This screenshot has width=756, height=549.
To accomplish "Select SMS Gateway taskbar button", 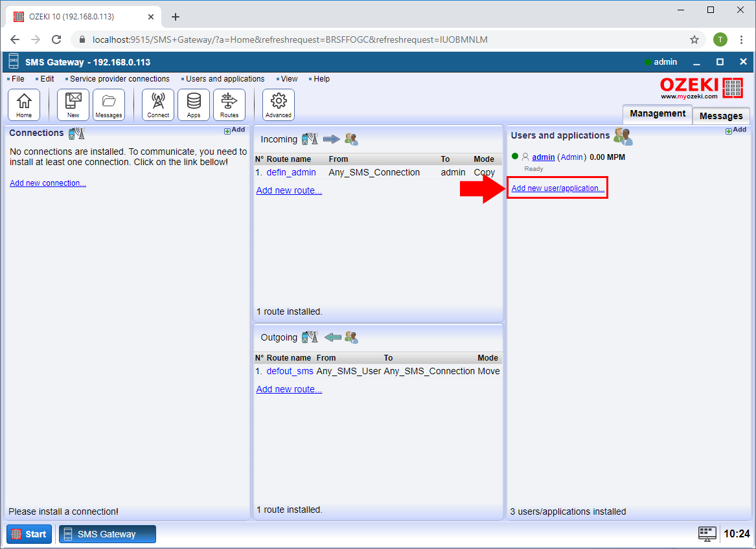I will pos(107,534).
